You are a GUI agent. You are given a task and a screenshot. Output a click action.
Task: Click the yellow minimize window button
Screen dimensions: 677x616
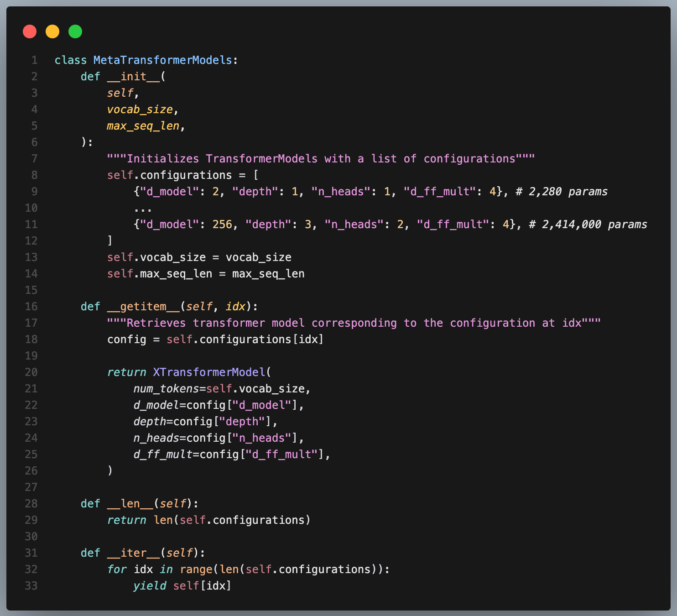(52, 31)
